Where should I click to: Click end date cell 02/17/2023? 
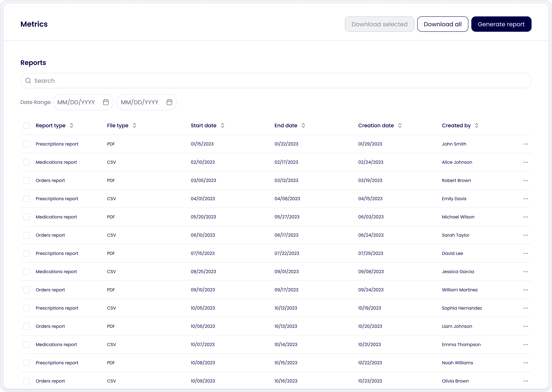point(286,162)
